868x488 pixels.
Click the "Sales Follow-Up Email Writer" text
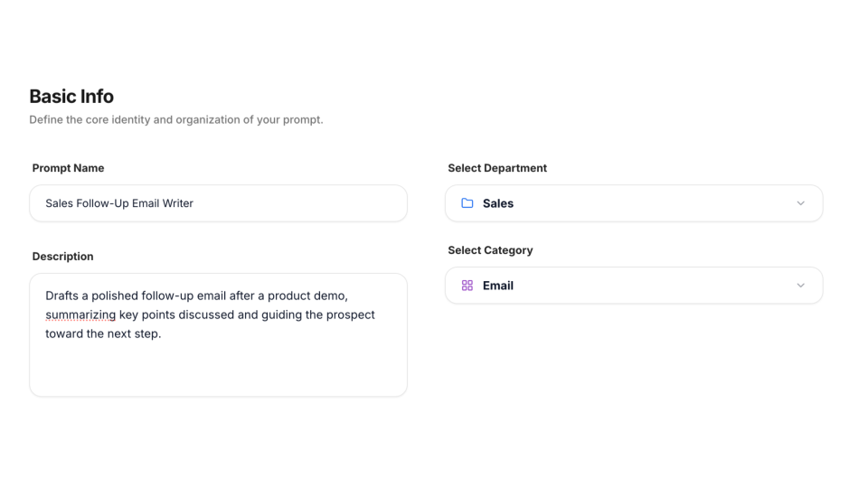click(x=119, y=203)
